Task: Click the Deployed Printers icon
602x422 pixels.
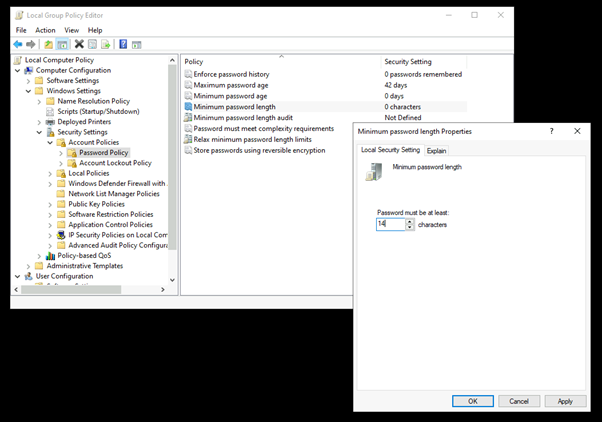Action: pyautogui.click(x=50, y=122)
